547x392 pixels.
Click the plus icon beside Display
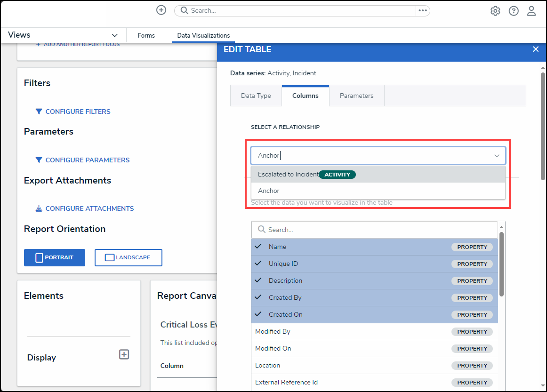point(124,354)
